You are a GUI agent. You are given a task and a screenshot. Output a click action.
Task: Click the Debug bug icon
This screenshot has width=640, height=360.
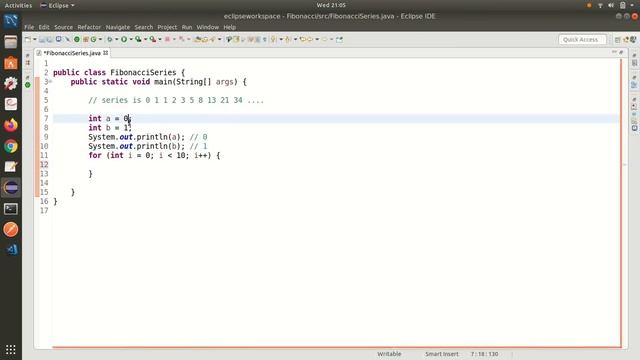(x=110, y=40)
